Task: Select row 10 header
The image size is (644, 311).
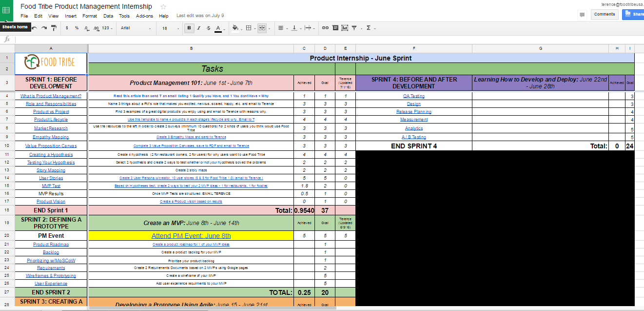Action: (7, 146)
